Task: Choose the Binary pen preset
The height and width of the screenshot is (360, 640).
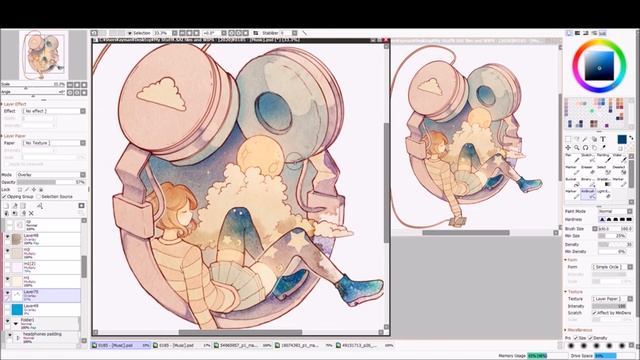Action: pyautogui.click(x=588, y=182)
